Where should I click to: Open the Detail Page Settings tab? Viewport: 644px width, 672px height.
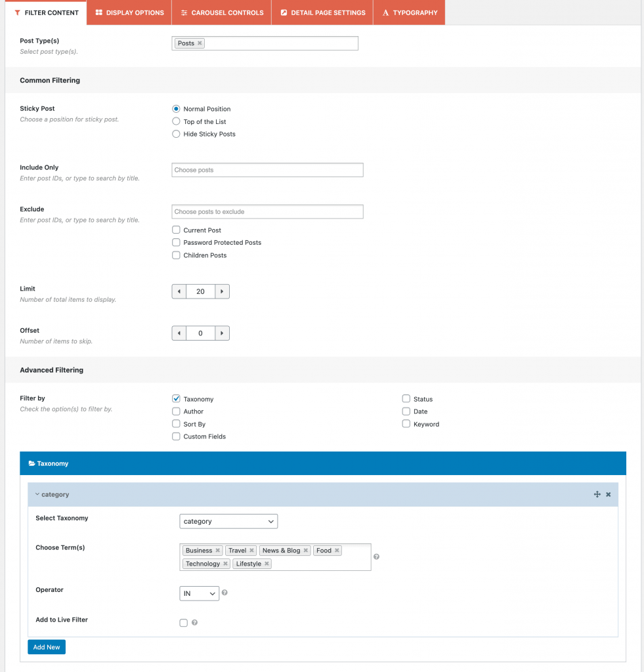point(322,12)
